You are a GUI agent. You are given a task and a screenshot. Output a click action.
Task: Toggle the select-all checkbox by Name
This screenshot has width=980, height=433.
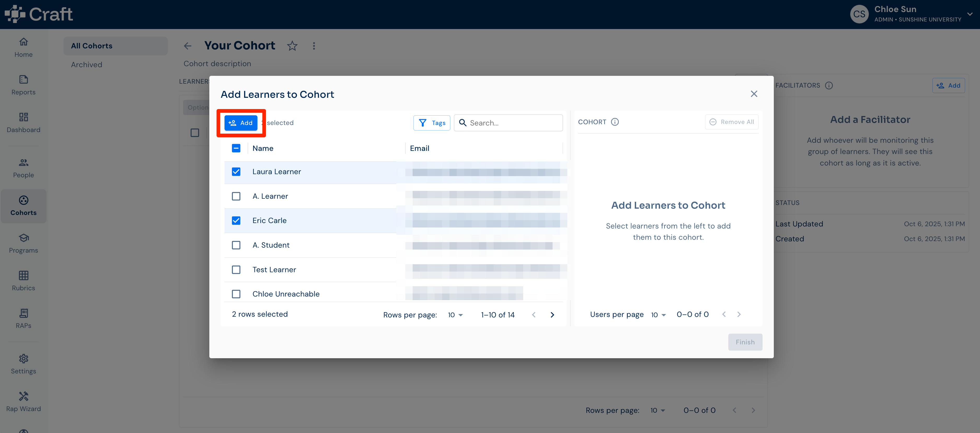point(236,149)
